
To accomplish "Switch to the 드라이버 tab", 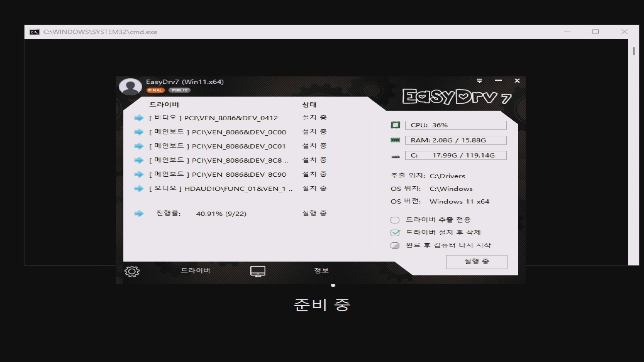I will click(195, 270).
